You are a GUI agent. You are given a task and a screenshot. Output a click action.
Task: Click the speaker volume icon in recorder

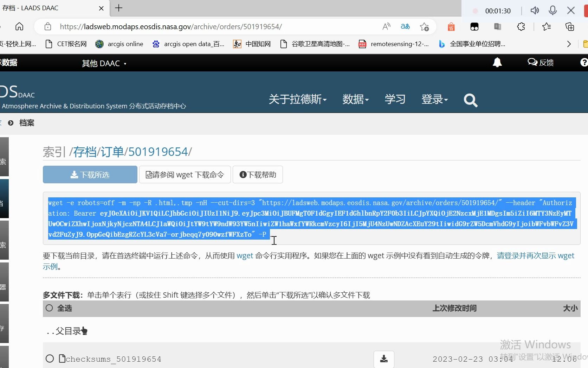click(535, 11)
